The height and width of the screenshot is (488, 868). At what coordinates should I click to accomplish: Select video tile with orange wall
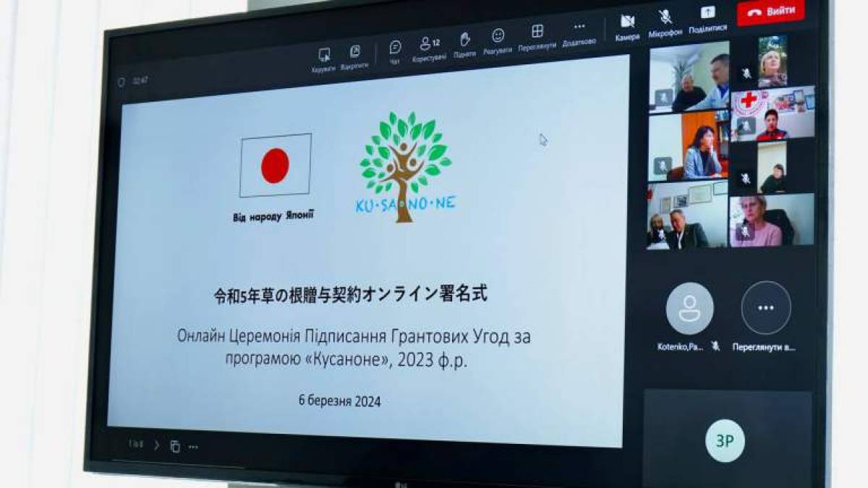(689, 147)
